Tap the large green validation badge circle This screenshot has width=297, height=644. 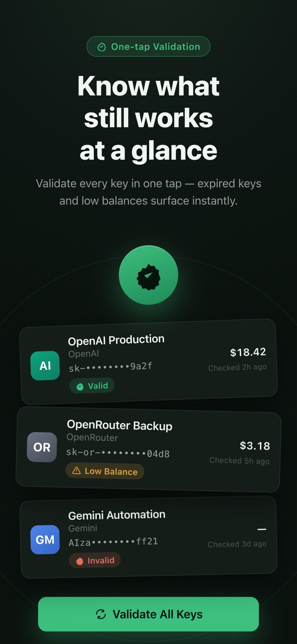pos(148,275)
